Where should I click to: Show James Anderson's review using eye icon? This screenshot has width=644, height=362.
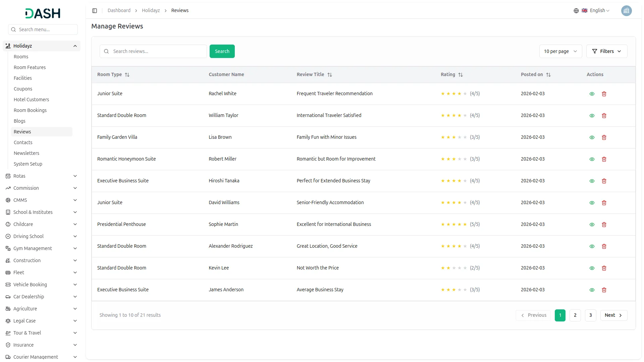pyautogui.click(x=592, y=290)
